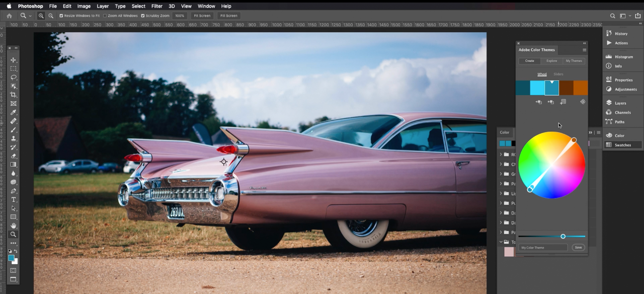The width and height of the screenshot is (644, 294).
Task: Click the 100% zoom button
Action: [180, 16]
